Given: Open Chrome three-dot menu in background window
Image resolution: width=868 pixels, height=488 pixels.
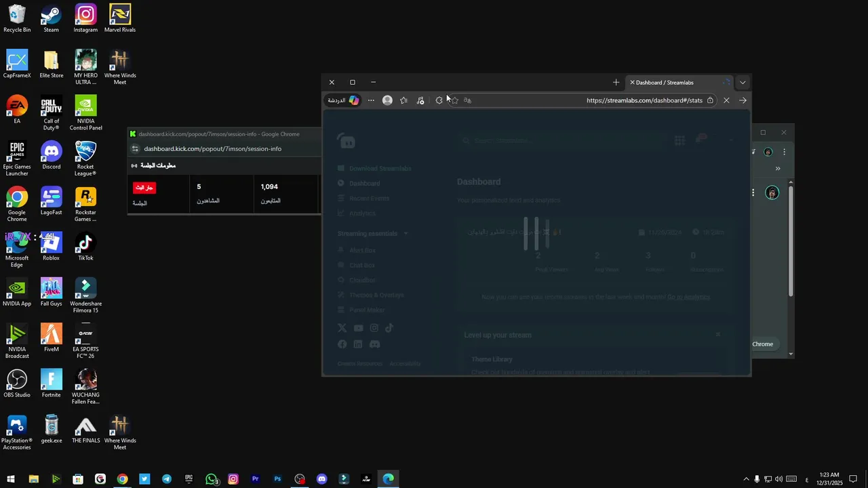Looking at the screenshot, I should 784,152.
